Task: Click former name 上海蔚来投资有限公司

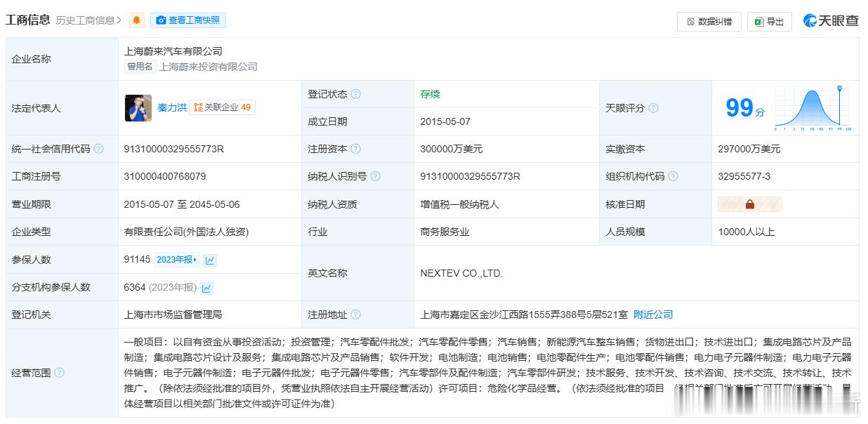Action: (209, 67)
